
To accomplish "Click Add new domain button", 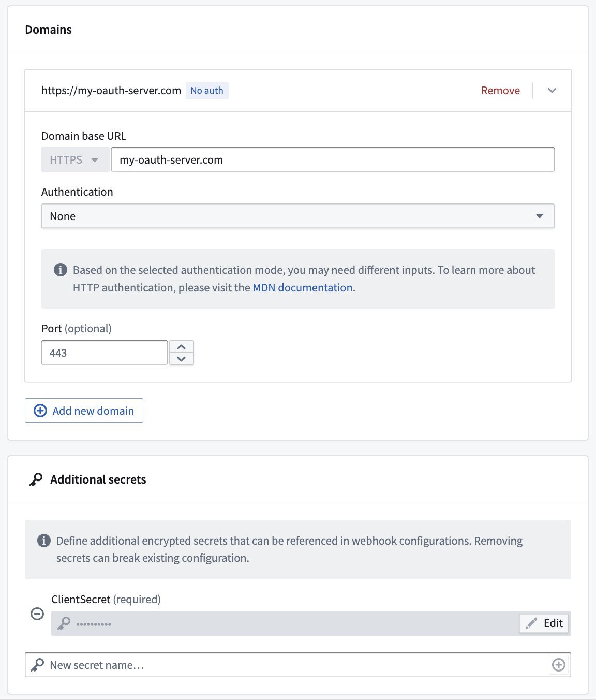I will click(x=84, y=411).
